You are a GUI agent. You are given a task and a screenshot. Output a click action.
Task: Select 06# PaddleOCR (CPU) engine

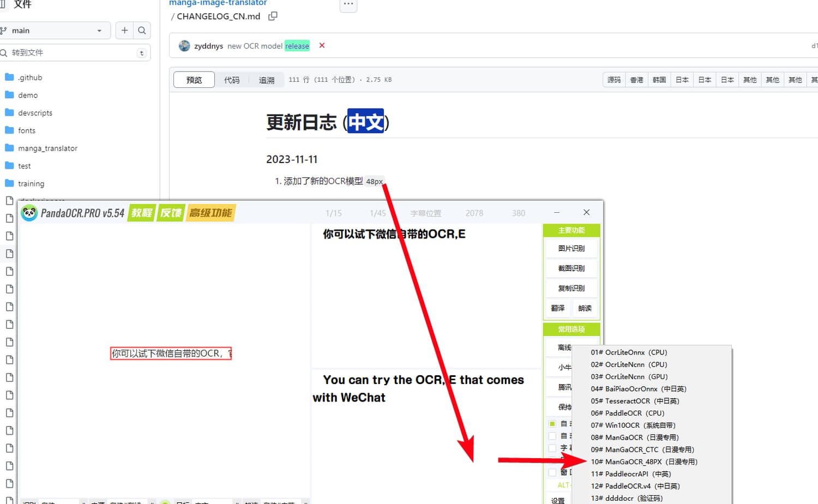(x=627, y=413)
